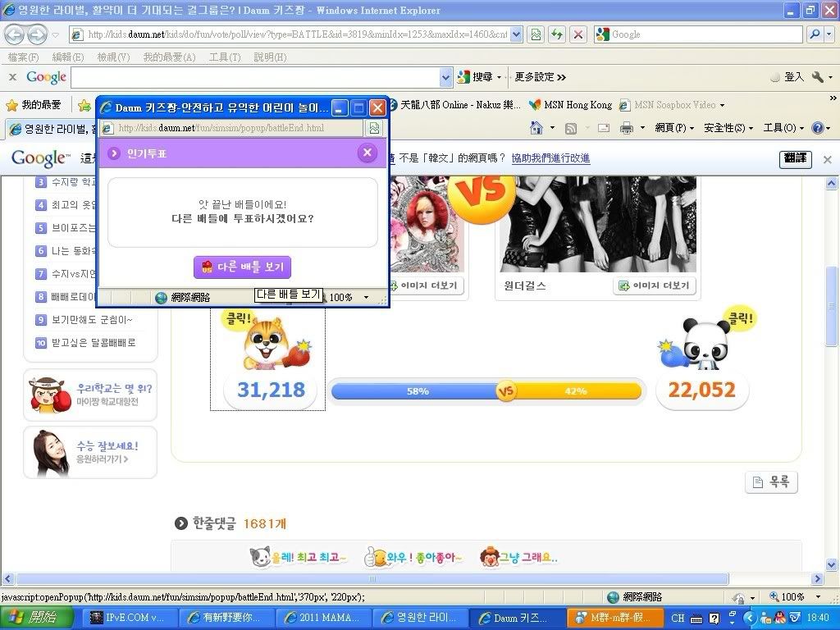Click the stop loading X icon
Image resolution: width=840 pixels, height=630 pixels.
point(578,34)
